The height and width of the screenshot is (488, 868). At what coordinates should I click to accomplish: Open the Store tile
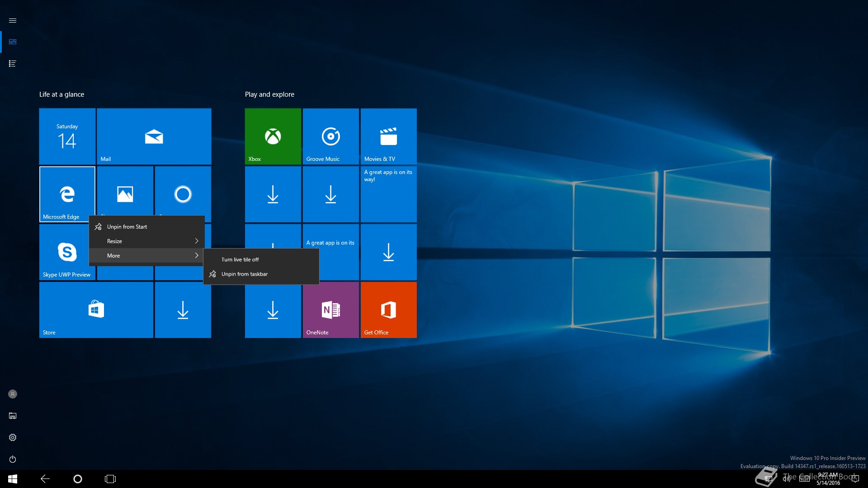click(96, 310)
